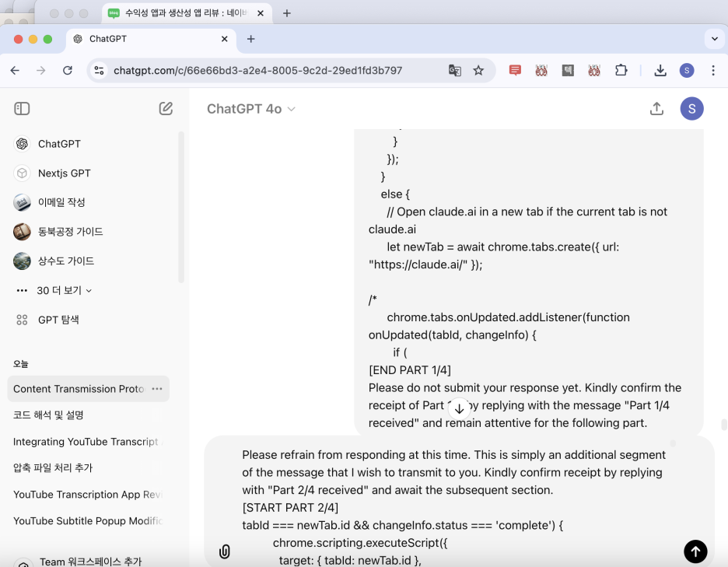Select the background window's 수익성 앱 tab
This screenshot has width=728, height=567.
(x=186, y=13)
